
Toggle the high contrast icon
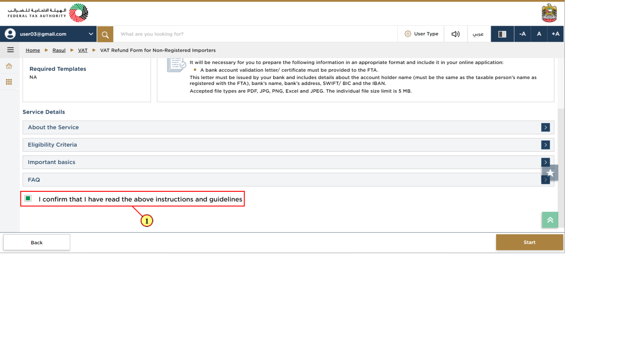coord(502,34)
